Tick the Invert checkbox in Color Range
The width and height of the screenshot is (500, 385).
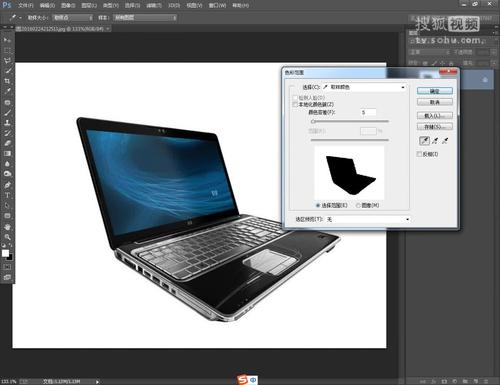point(419,154)
